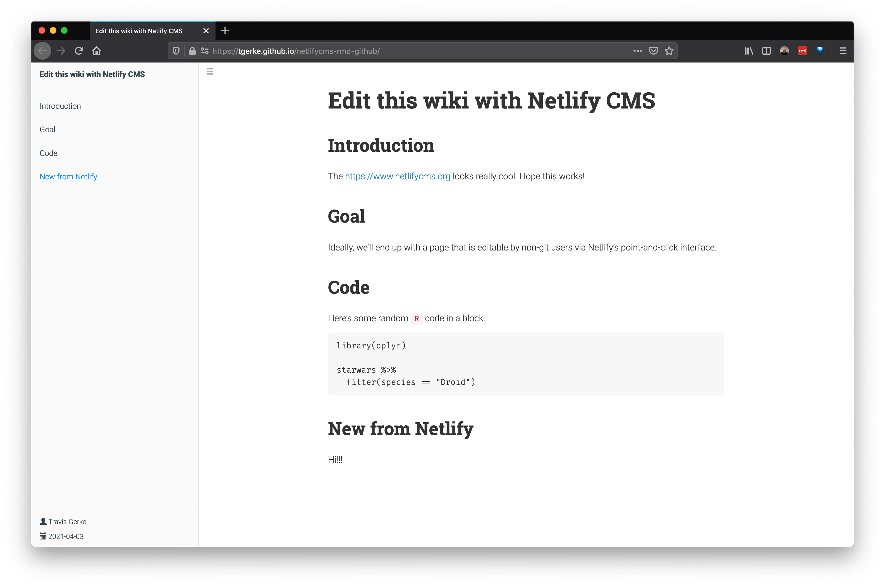Reload the current page

79,50
